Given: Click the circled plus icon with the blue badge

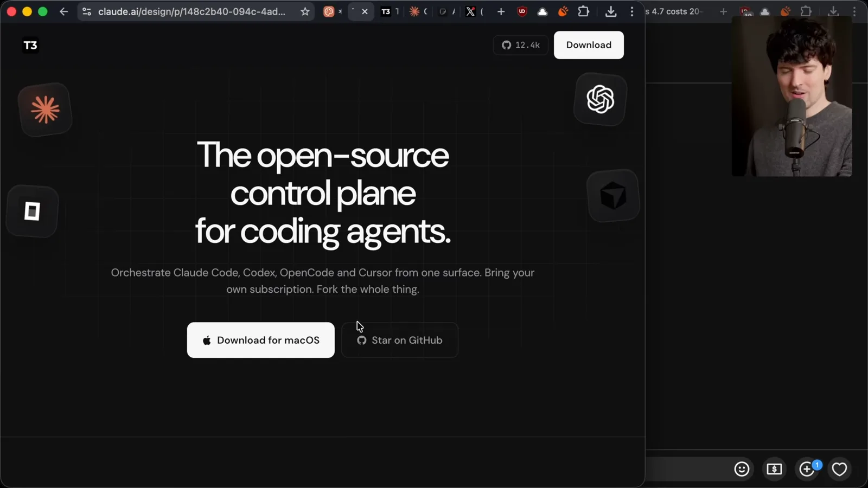Looking at the screenshot, I should pos(807,468).
